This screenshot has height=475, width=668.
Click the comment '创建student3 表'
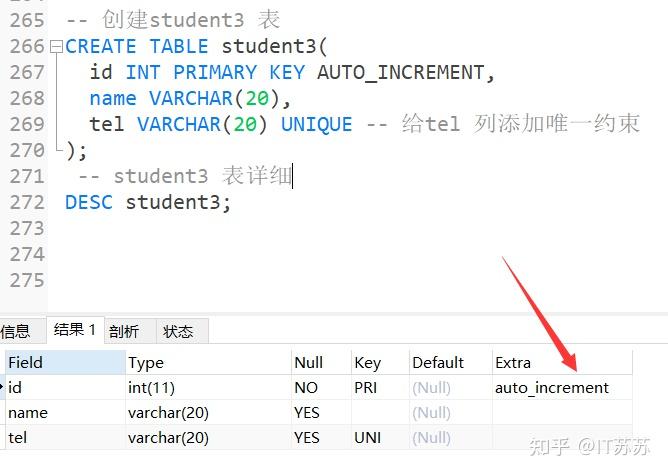click(x=191, y=20)
